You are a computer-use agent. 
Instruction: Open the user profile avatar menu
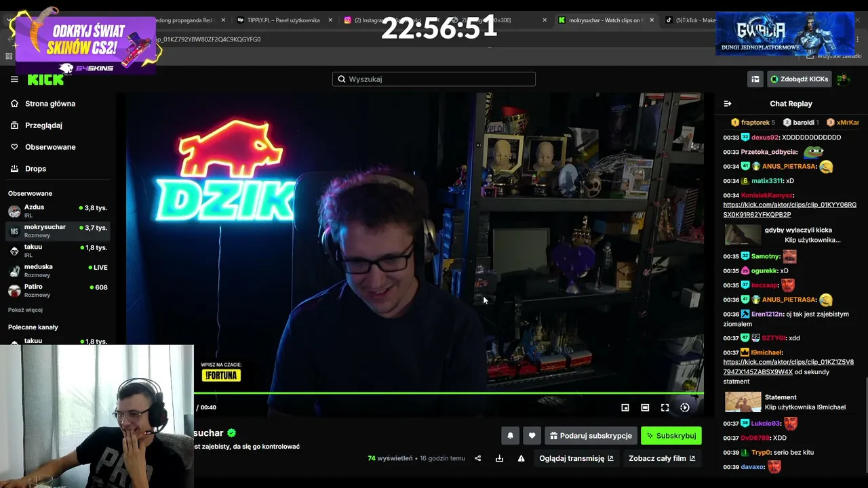[843, 79]
